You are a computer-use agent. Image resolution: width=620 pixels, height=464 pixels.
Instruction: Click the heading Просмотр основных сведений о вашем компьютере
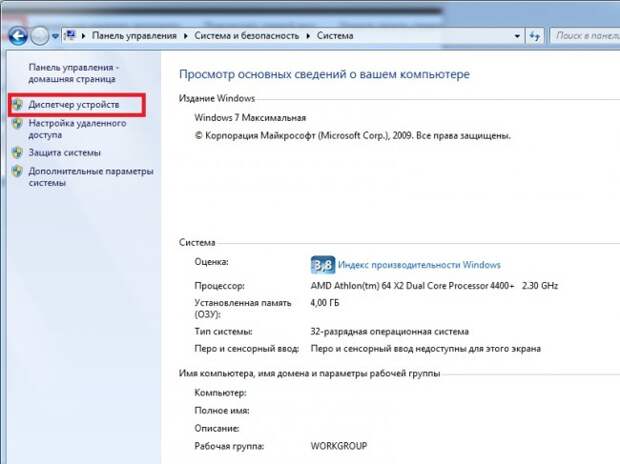pyautogui.click(x=324, y=74)
